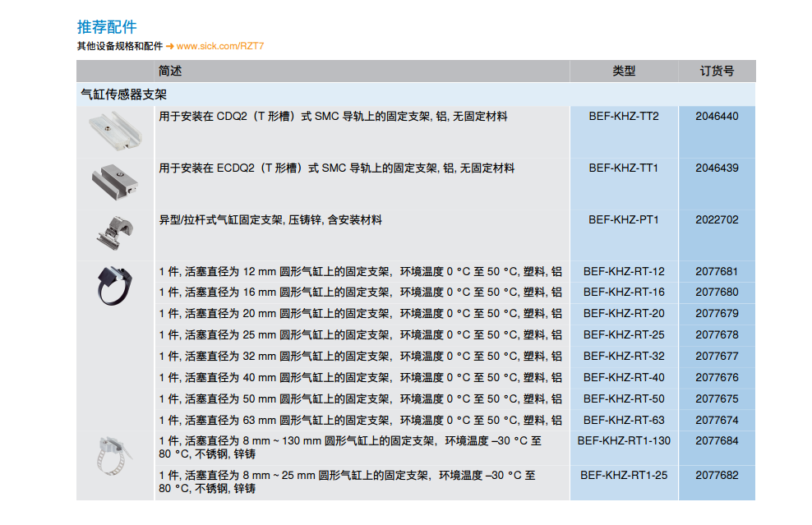Select order number 2077678
The image size is (812, 525).
(717, 334)
